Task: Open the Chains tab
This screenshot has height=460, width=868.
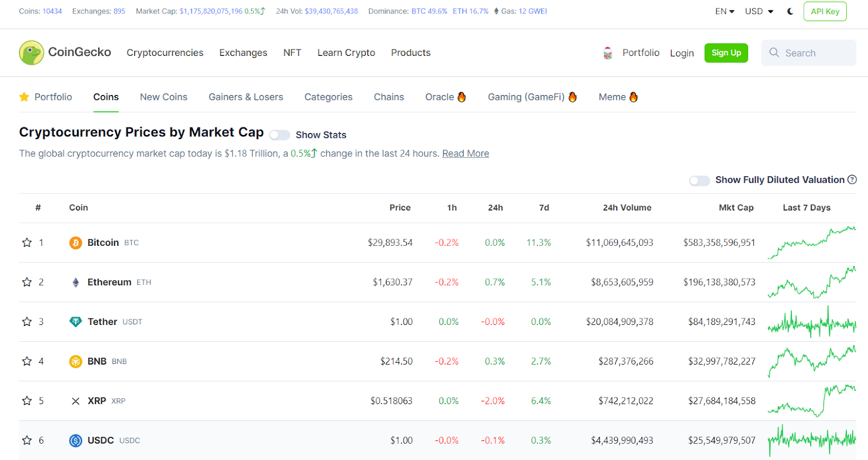Action: coord(389,97)
